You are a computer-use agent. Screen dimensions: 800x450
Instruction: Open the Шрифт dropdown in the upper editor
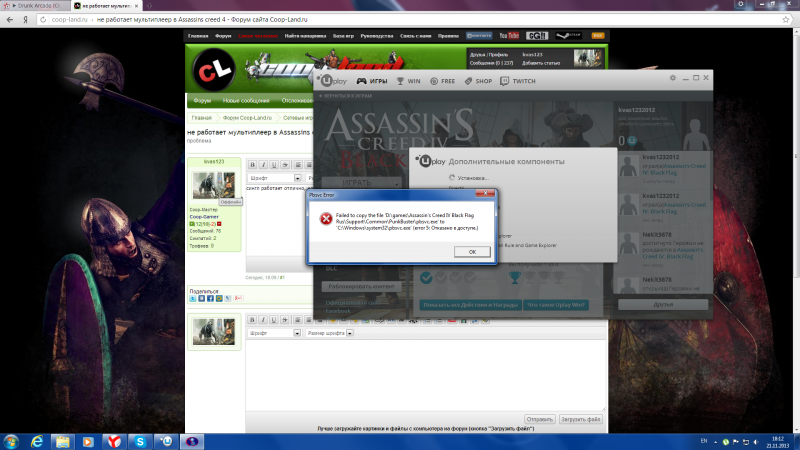[x=274, y=178]
